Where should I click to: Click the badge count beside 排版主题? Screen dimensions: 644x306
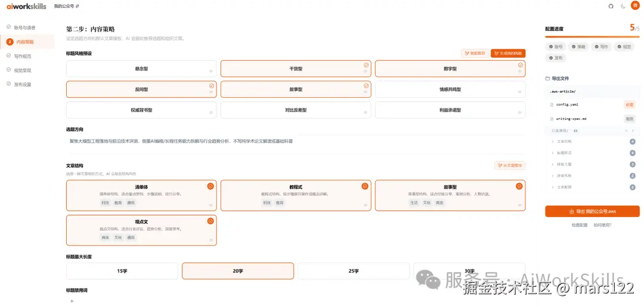tap(633, 164)
